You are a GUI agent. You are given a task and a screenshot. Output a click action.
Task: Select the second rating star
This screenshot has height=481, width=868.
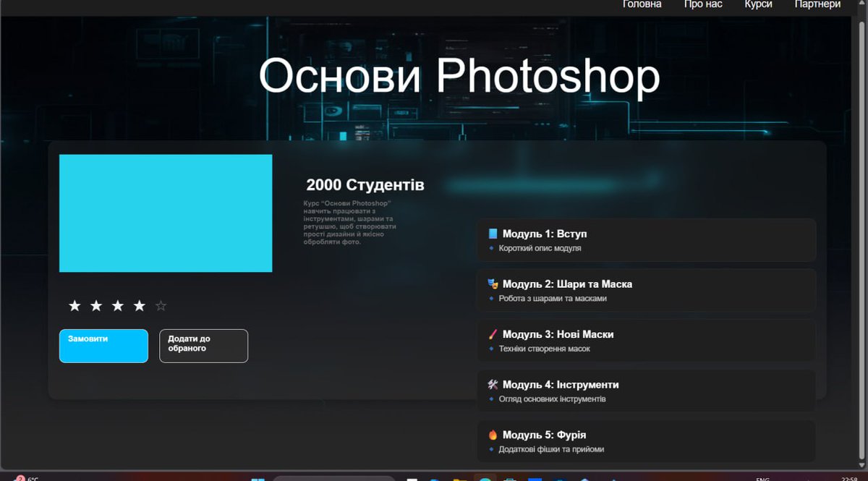click(x=96, y=306)
